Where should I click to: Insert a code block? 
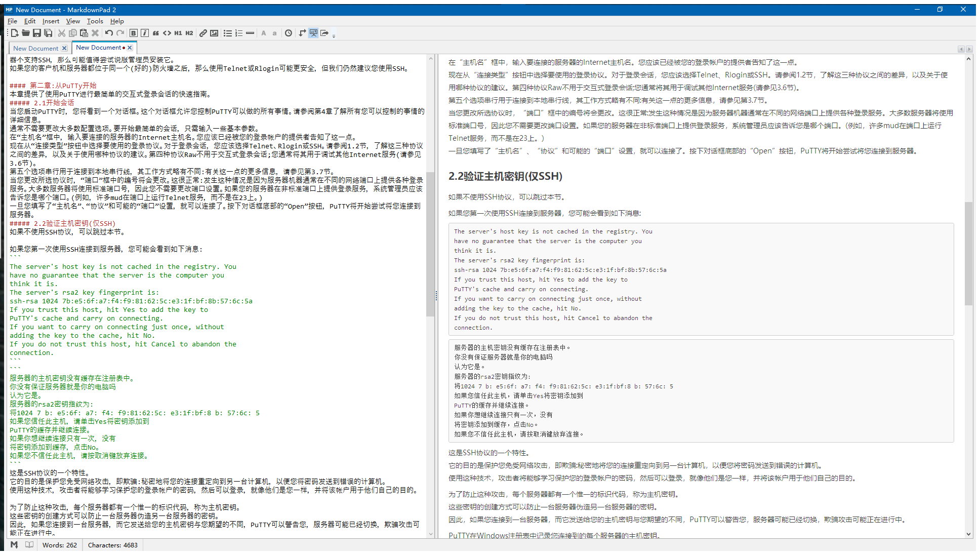pyautogui.click(x=167, y=33)
